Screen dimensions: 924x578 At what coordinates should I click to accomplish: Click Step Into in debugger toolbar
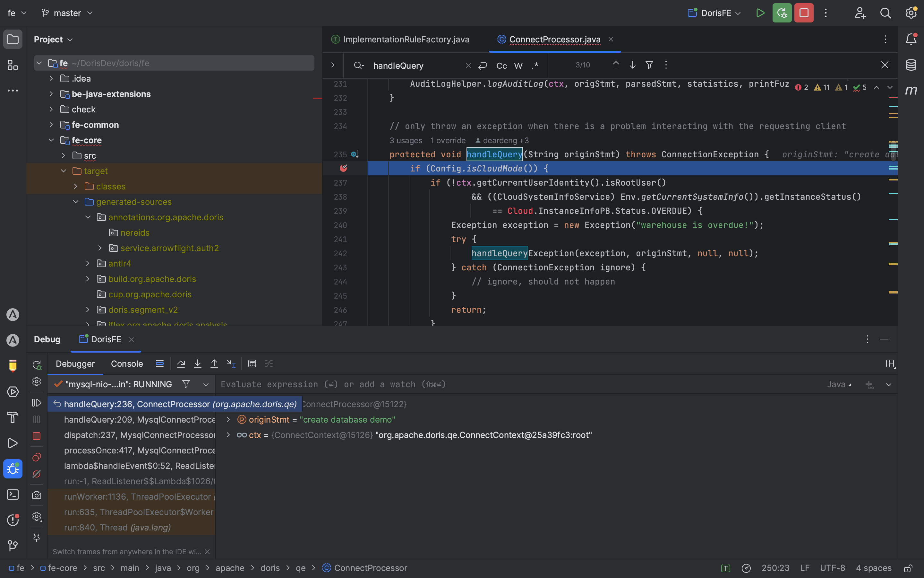click(x=197, y=363)
